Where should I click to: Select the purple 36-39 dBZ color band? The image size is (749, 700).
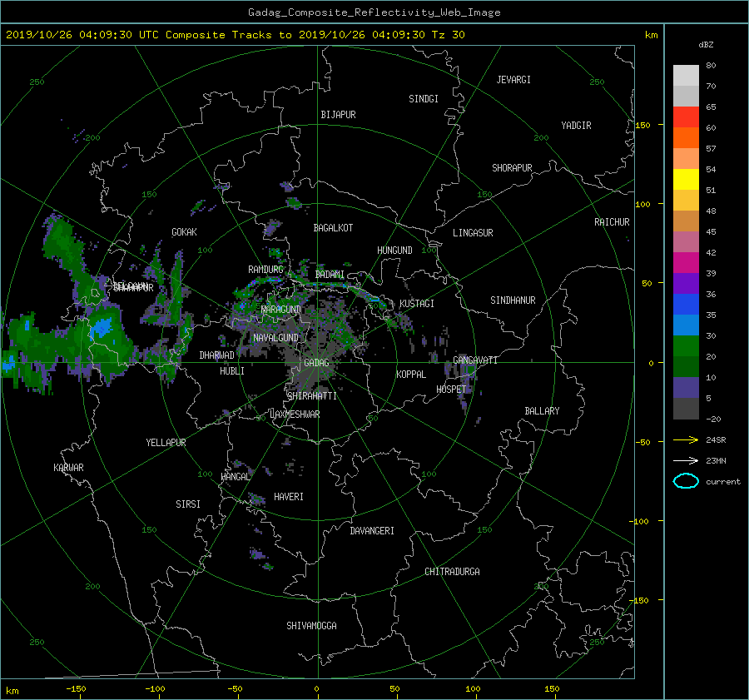click(686, 284)
